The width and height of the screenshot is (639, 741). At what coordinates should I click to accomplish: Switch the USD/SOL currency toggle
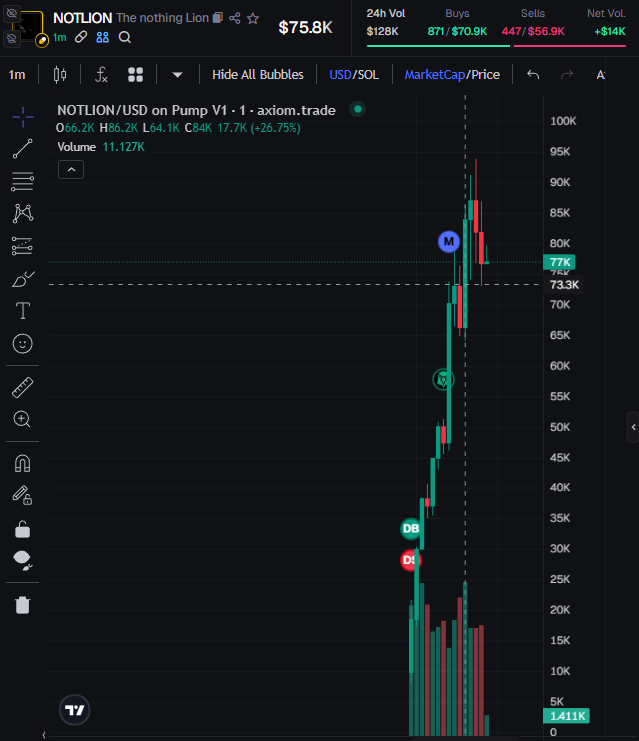pos(354,75)
